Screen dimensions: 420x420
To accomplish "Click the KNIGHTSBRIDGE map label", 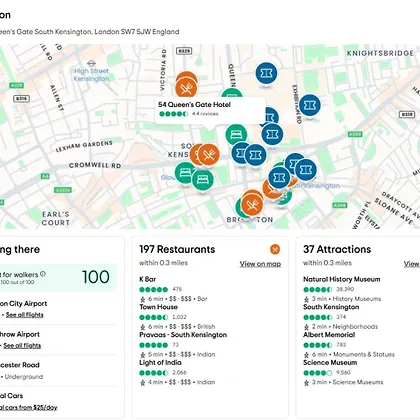I will coord(380,53).
